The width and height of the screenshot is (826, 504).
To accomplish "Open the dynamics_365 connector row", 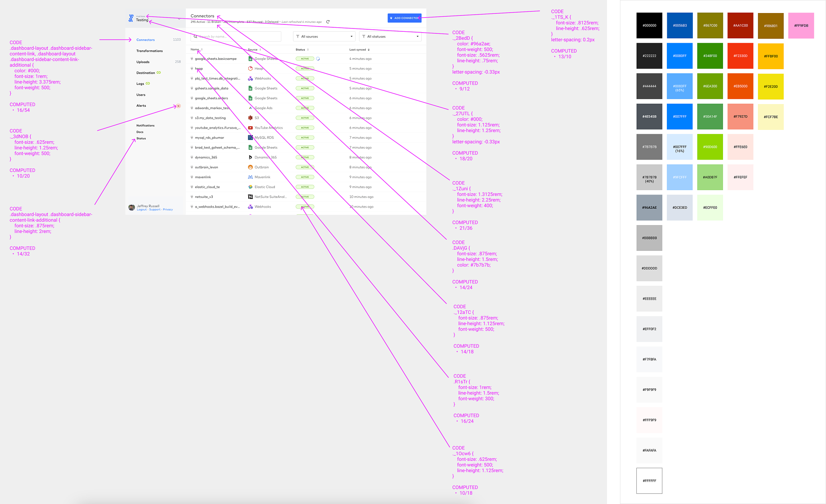I will (x=306, y=157).
